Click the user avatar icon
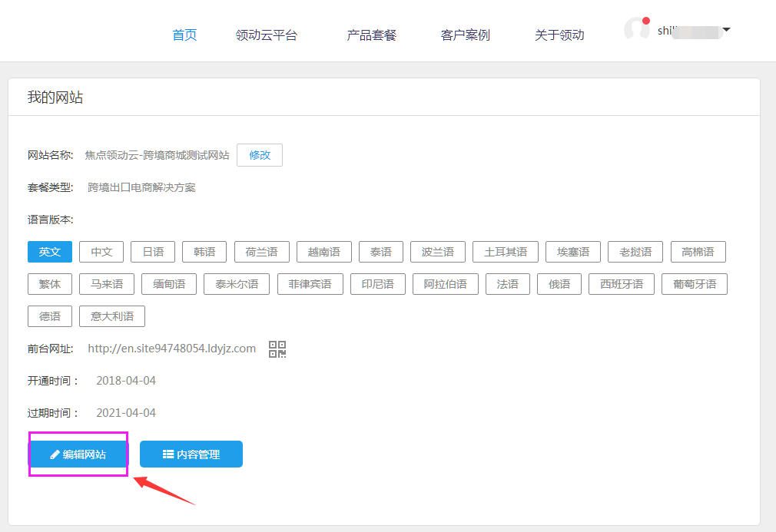 tap(637, 28)
